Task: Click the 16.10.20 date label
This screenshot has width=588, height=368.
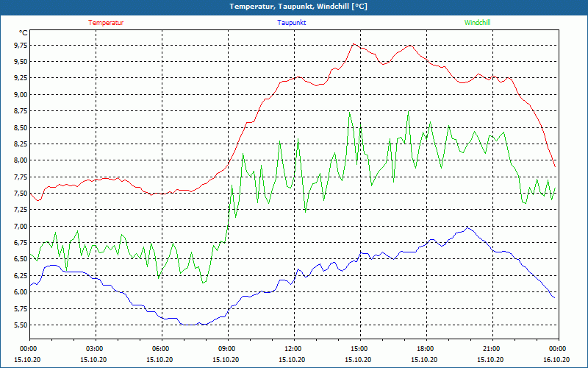Action: coord(556,359)
